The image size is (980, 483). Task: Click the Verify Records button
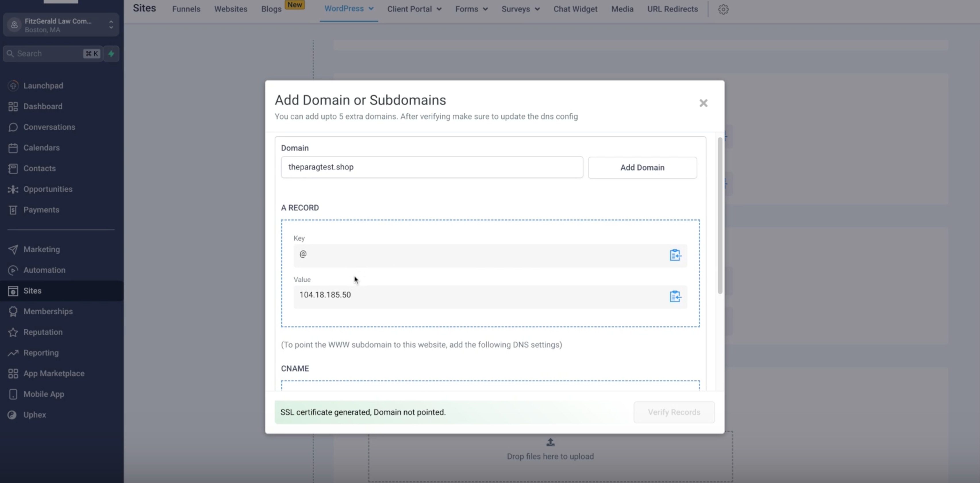674,412
